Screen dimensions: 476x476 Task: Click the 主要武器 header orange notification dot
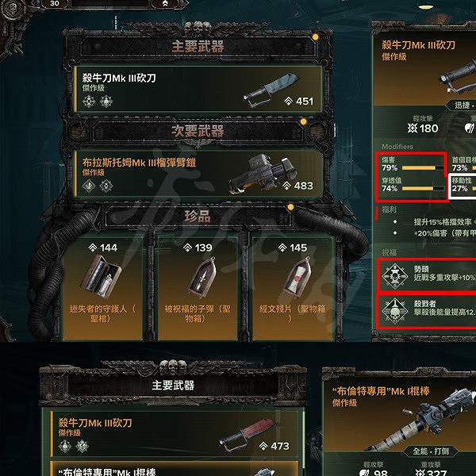315,37
